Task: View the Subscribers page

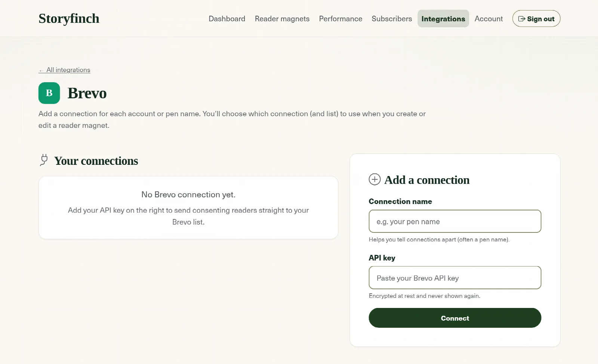Action: tap(392, 19)
